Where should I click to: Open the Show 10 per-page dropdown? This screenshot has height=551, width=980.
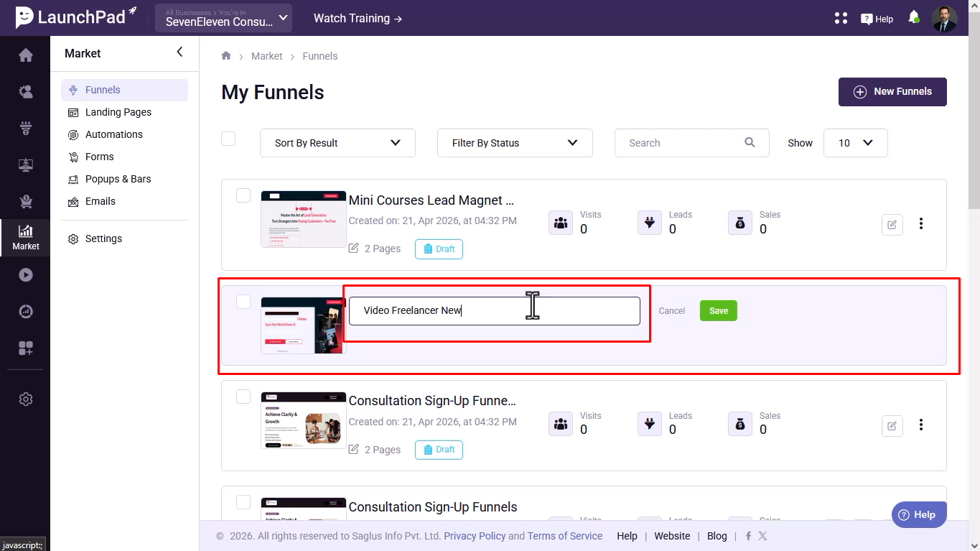855,143
